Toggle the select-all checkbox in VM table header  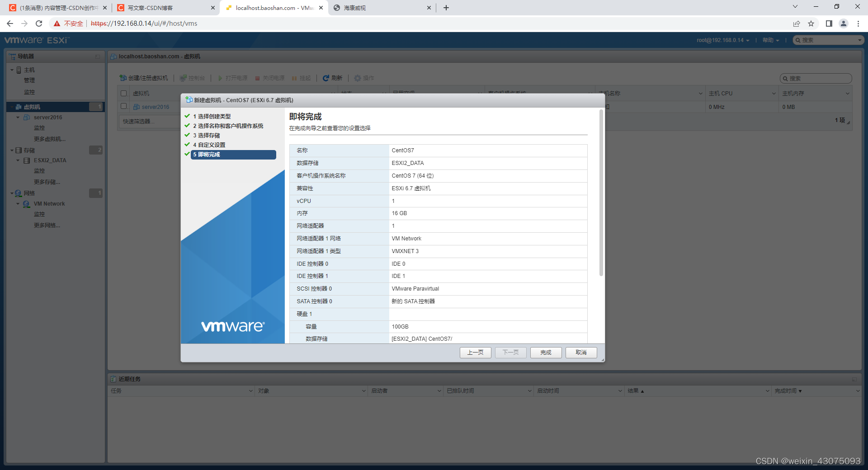(x=124, y=94)
